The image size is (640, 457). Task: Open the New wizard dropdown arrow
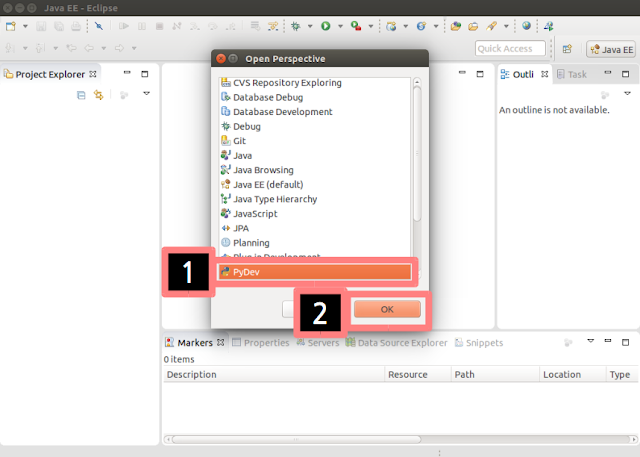tap(25, 27)
